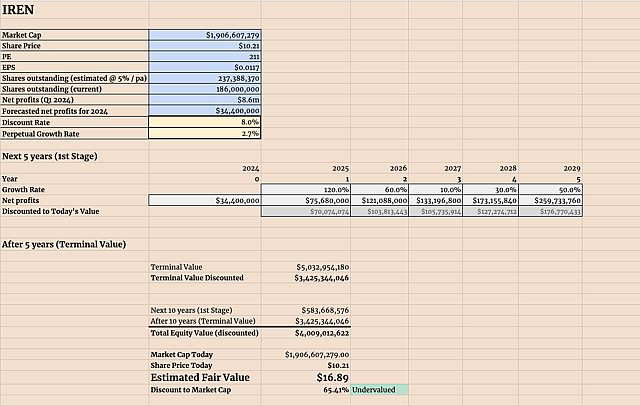Click Total Equity Value $4,009,012,622
Screen dimensions: 640x406
coord(322,333)
